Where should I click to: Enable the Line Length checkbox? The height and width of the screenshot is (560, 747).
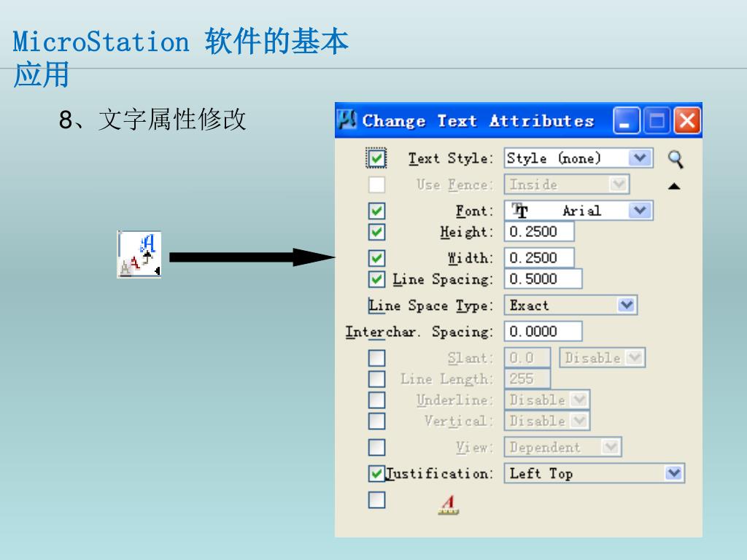376,379
